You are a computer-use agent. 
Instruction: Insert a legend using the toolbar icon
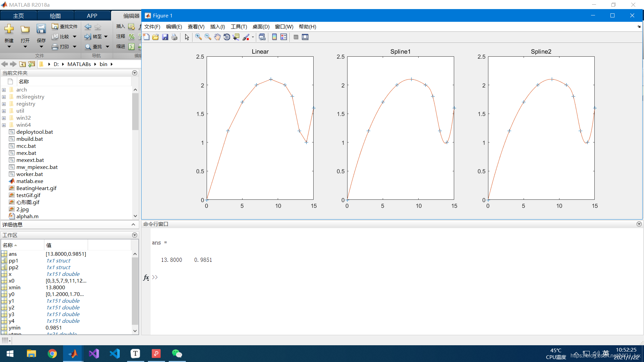coord(284,37)
